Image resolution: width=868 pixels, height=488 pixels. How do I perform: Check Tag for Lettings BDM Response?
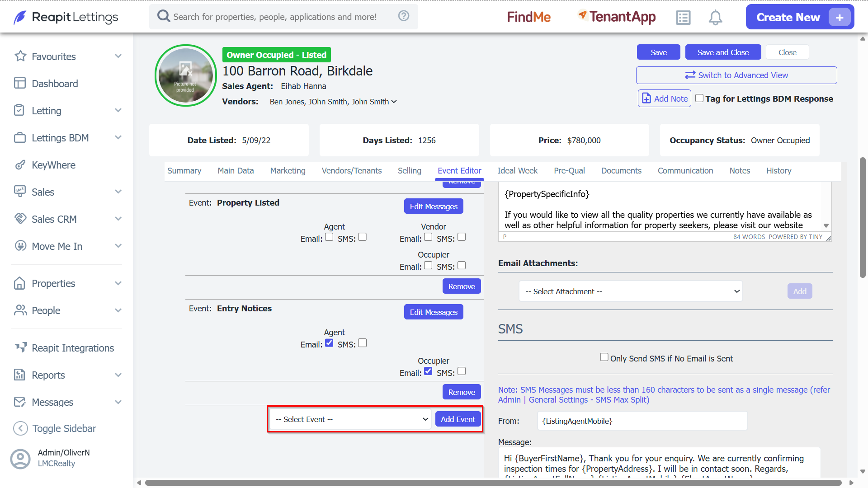(699, 98)
